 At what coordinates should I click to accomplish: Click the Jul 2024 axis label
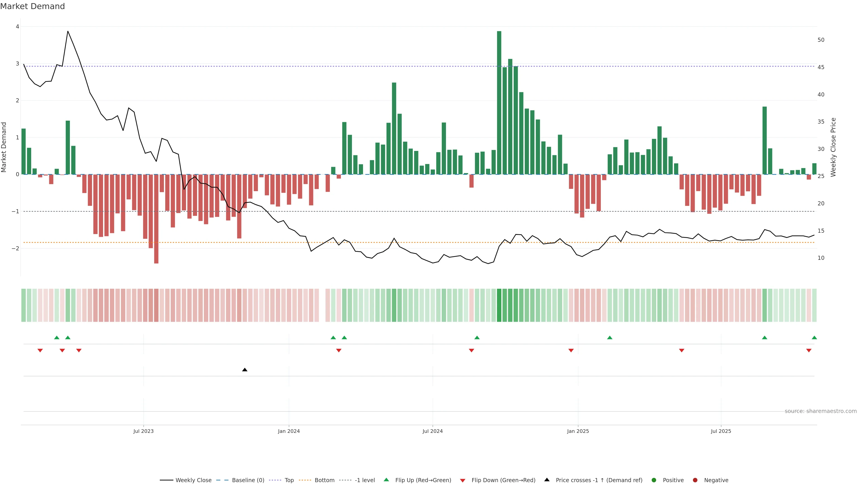432,431
